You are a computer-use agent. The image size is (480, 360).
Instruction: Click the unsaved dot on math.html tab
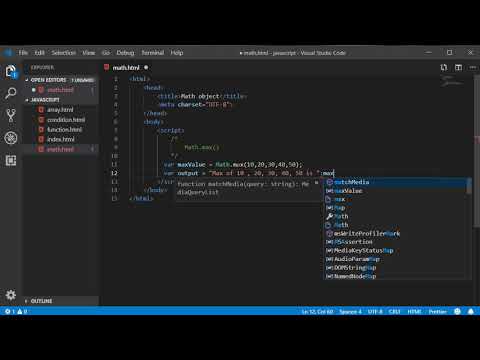point(146,68)
